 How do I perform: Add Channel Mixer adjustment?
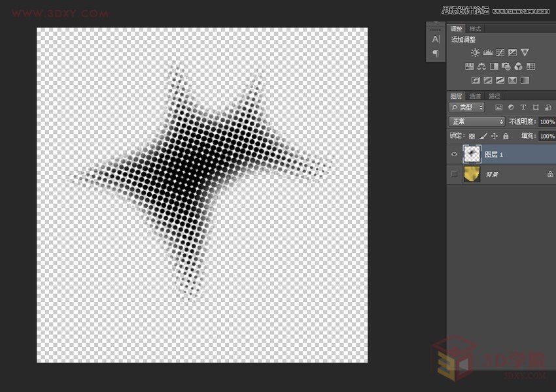tap(519, 66)
